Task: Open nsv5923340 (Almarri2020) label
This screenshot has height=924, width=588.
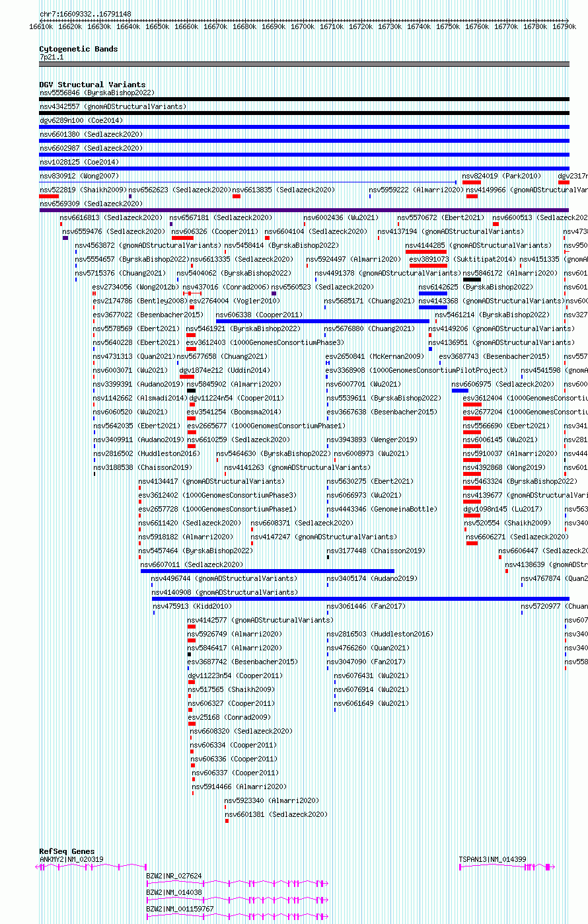Action: [x=272, y=801]
